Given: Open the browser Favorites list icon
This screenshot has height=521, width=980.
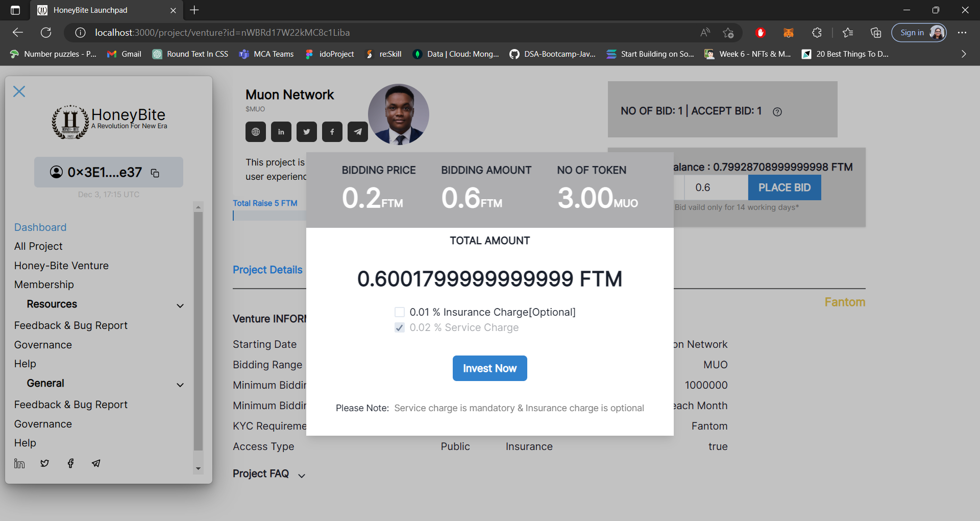Looking at the screenshot, I should [x=848, y=33].
